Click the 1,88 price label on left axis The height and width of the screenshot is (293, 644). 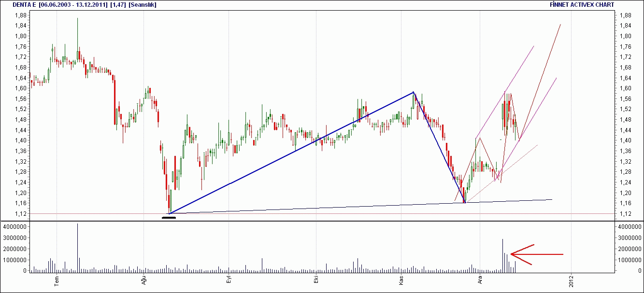pyautogui.click(x=20, y=15)
